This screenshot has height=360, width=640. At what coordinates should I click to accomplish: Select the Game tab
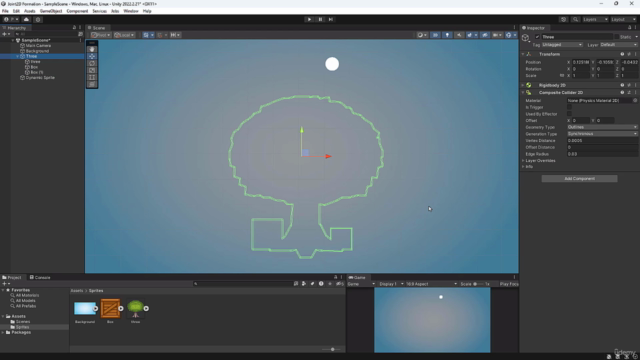coord(357,277)
